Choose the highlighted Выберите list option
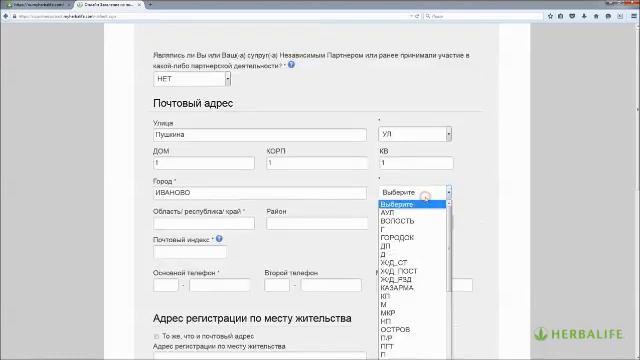 (412, 204)
